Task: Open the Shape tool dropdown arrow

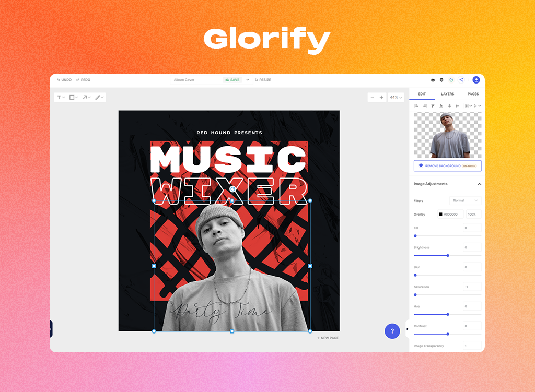Action: point(76,98)
